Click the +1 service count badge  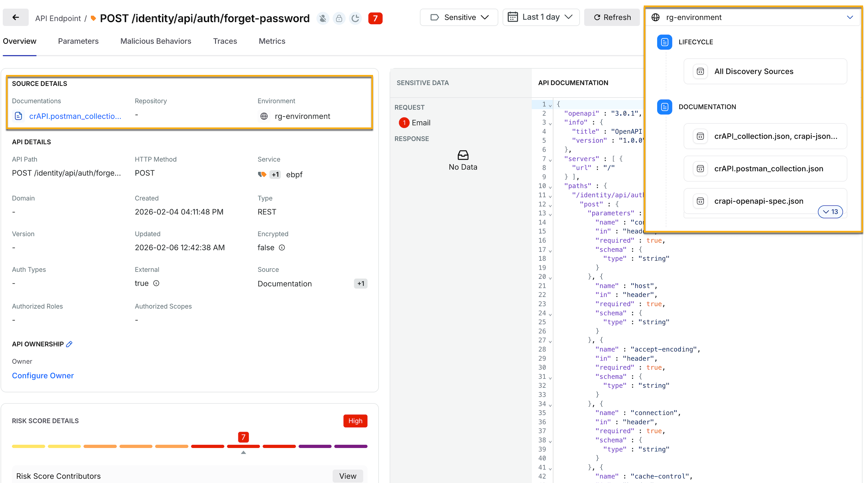tap(275, 174)
